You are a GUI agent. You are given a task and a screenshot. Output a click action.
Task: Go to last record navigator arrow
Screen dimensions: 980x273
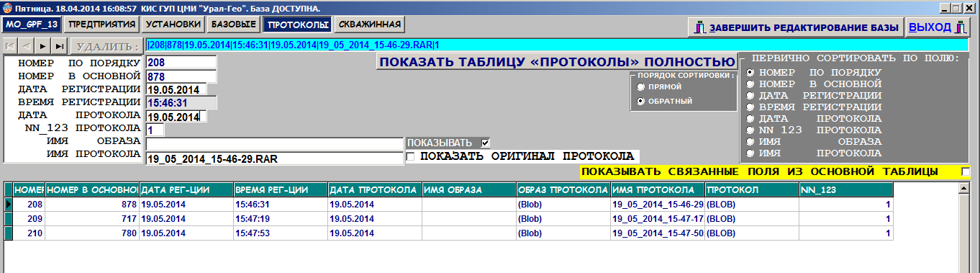[x=59, y=46]
